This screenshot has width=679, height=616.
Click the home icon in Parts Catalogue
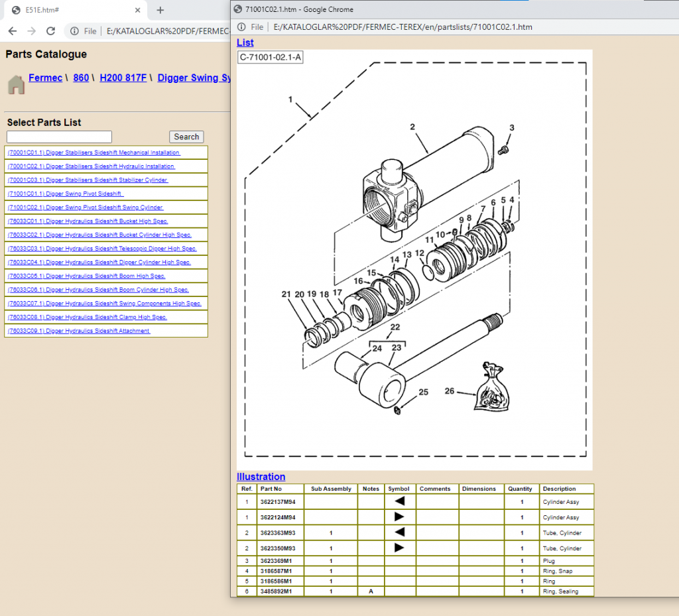tap(15, 84)
